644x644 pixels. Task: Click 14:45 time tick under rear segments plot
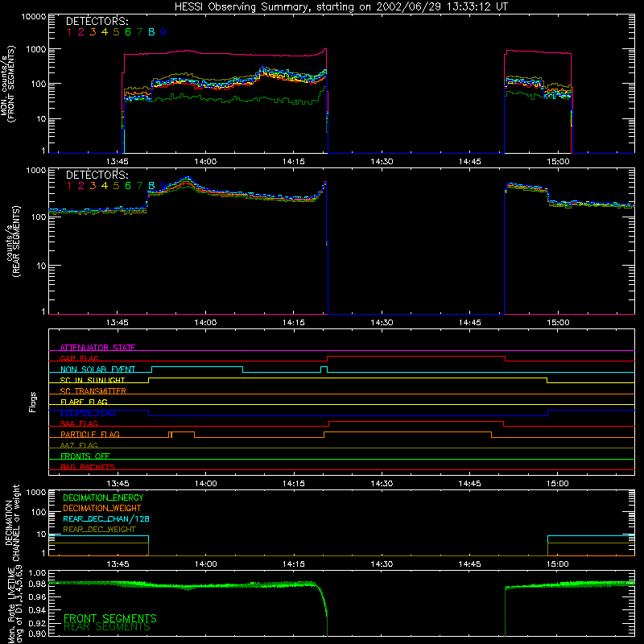469,323
